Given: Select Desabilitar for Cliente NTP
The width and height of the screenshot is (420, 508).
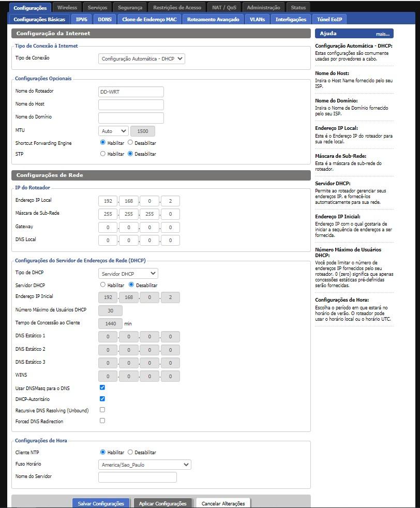Looking at the screenshot, I should pyautogui.click(x=130, y=452).
